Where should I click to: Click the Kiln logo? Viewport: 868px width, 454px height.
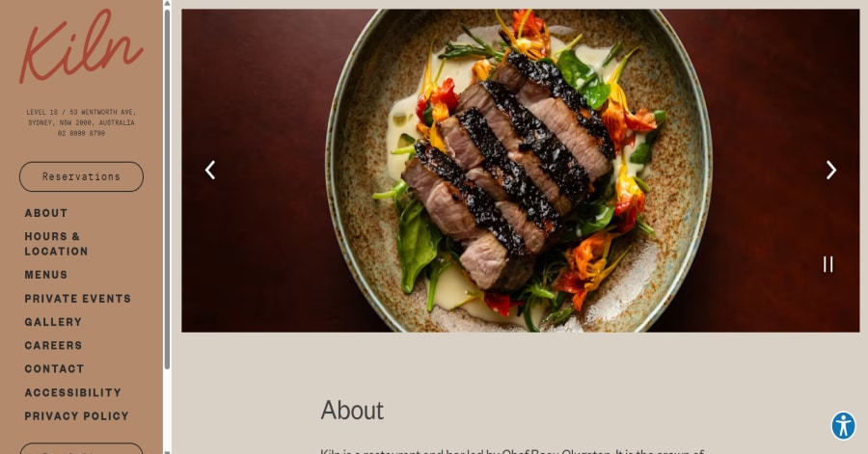81,46
